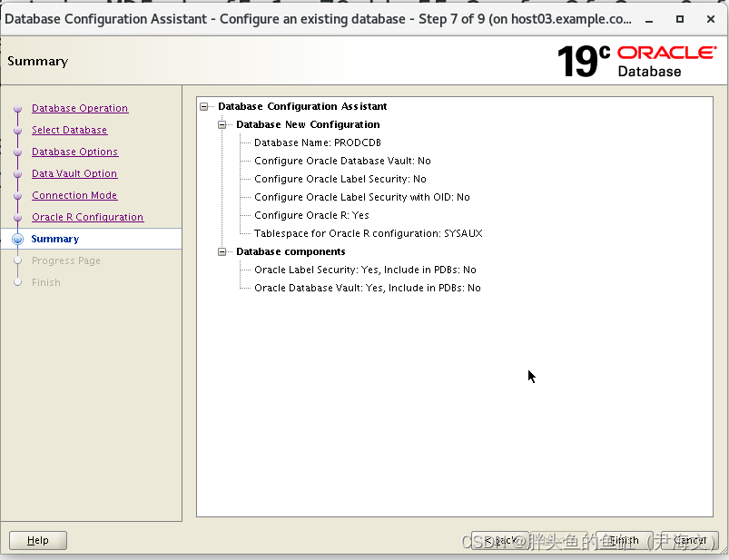
Task: Collapse the Database Configuration Assistant root node
Action: [203, 107]
